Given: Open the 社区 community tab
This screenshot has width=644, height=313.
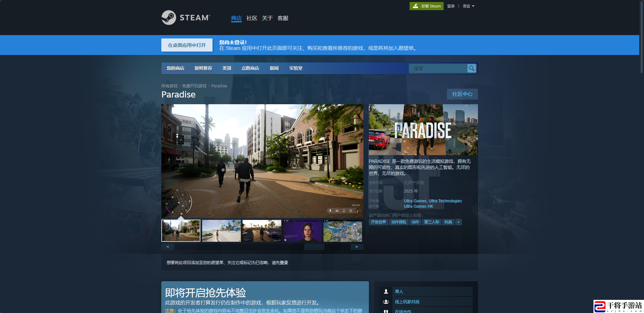Looking at the screenshot, I should click(252, 18).
